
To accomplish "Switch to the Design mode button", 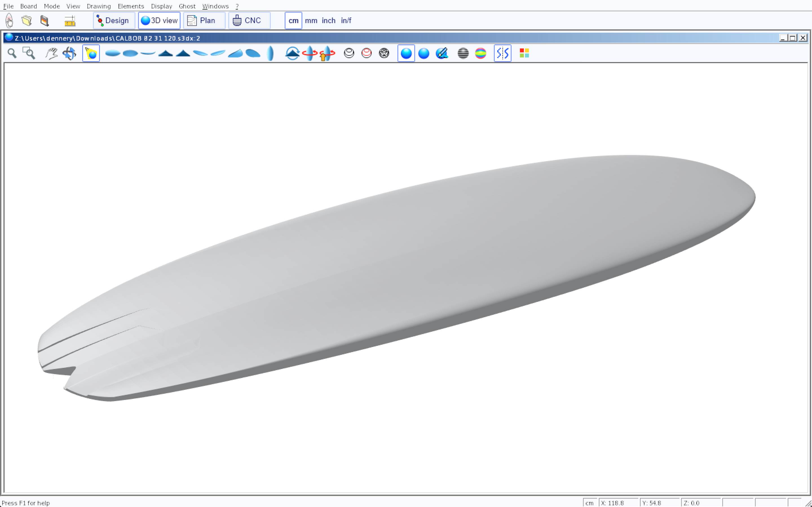I will pyautogui.click(x=114, y=21).
